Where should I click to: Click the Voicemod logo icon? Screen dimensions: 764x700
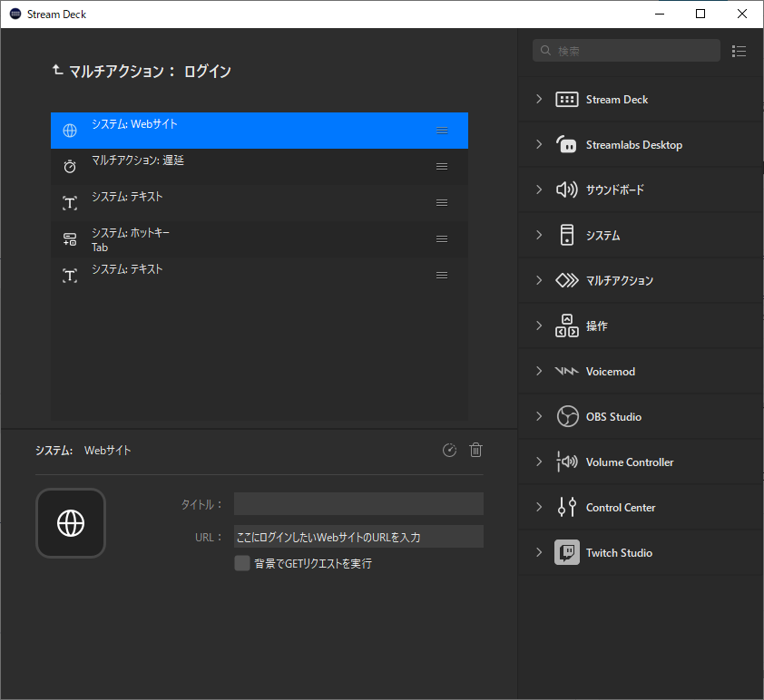[567, 371]
